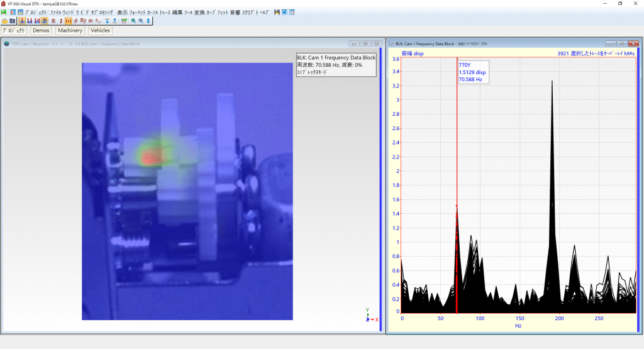Click the Machinery button
The image size is (644, 349).
tap(70, 30)
